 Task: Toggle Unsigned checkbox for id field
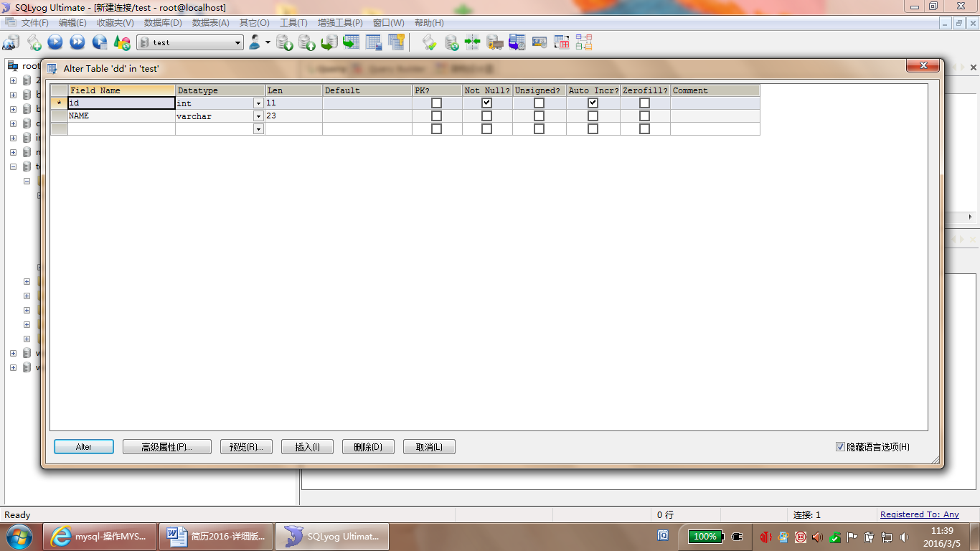tap(539, 103)
